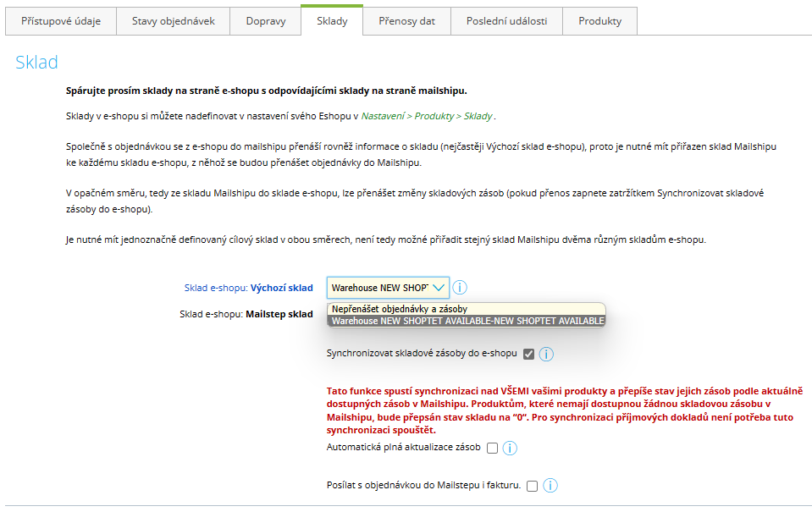812x512 pixels.
Task: Follow the Nastavení > Produkty > Sklady link
Action: click(427, 116)
